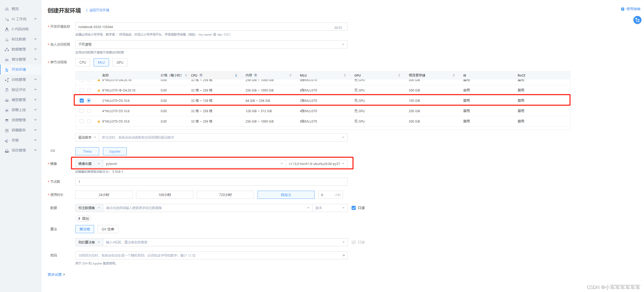Check the 4*MLU370-D5.10.6 row checkbox
This screenshot has width=644, height=292.
coord(81,111)
